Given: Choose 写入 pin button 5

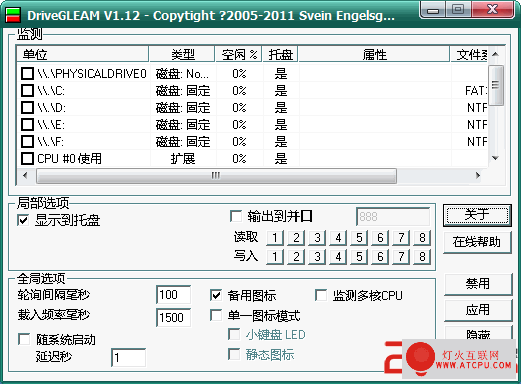Looking at the screenshot, I should [359, 257].
